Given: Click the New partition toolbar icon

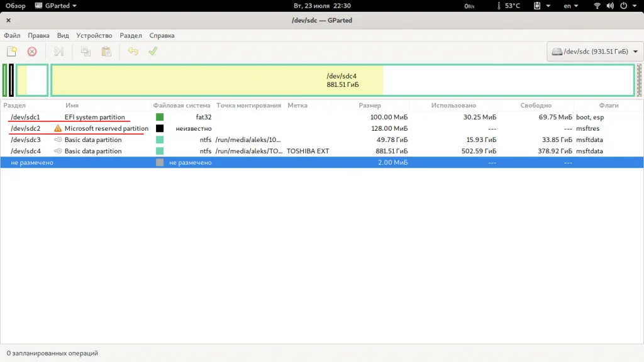Looking at the screenshot, I should pyautogui.click(x=12, y=52).
